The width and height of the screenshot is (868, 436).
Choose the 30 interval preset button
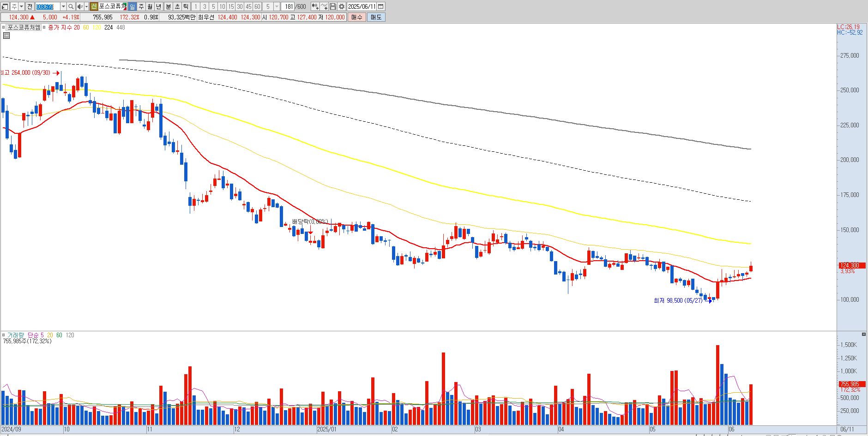click(x=240, y=6)
